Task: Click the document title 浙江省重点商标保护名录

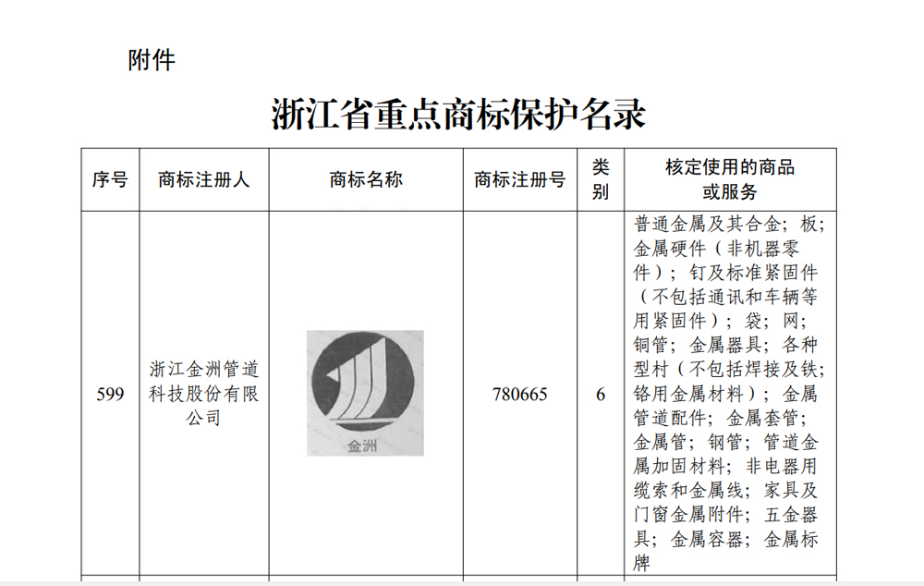Action: pyautogui.click(x=458, y=115)
